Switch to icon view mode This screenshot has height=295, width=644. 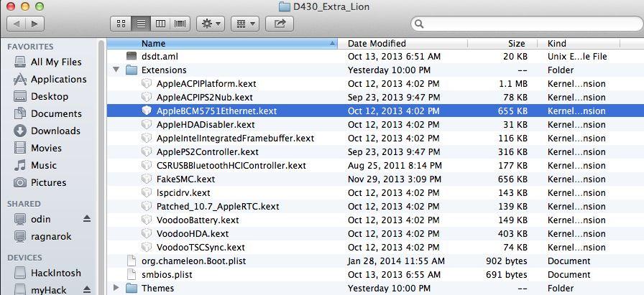(121, 24)
